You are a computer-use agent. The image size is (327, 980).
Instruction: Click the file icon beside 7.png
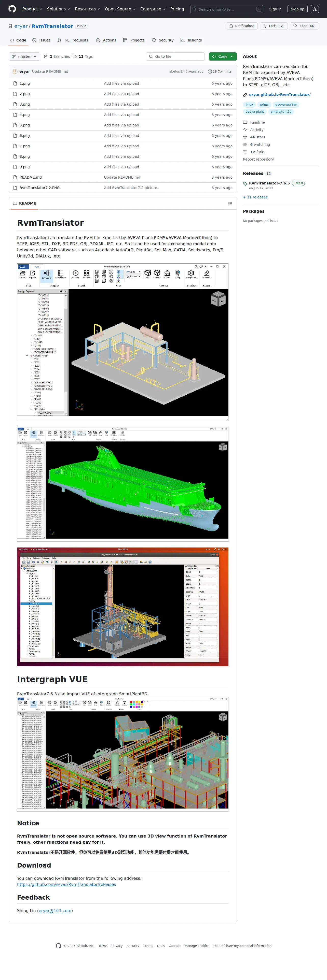pos(15,146)
